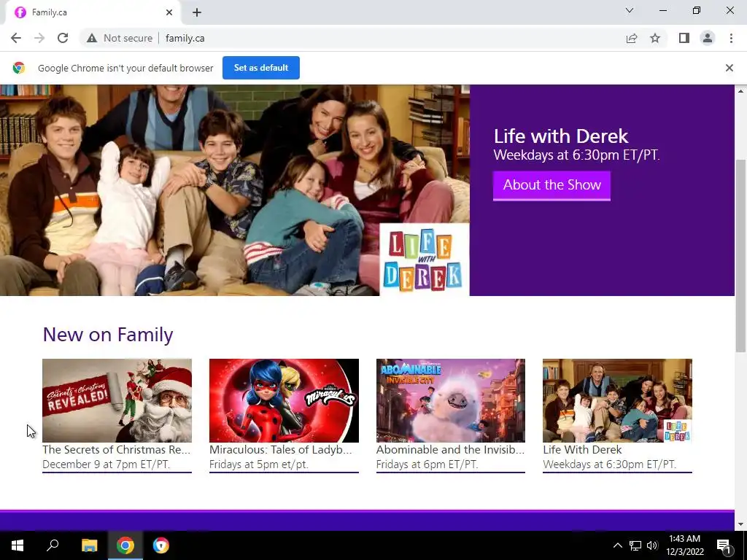Open the Not secure site info warning

coord(120,38)
